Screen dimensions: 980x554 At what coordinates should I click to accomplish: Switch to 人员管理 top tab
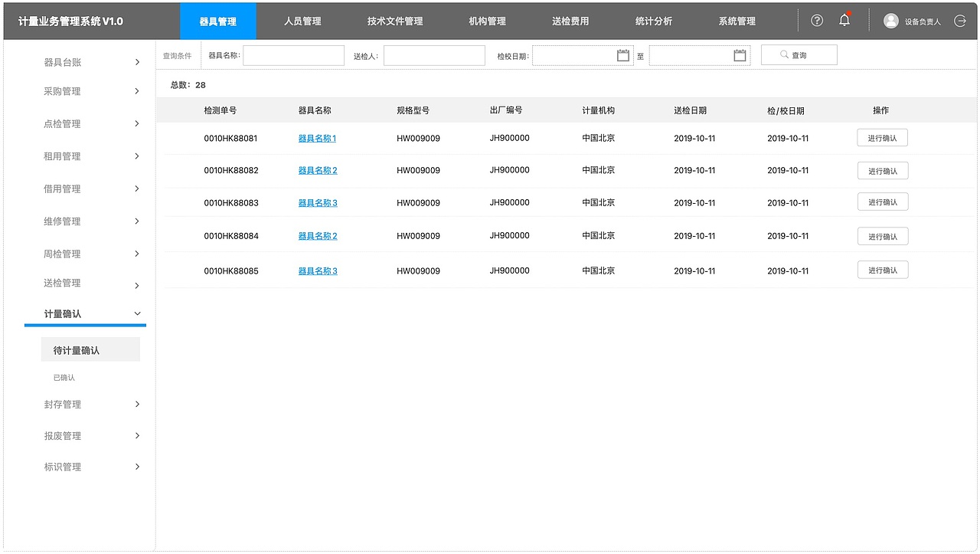tap(302, 21)
